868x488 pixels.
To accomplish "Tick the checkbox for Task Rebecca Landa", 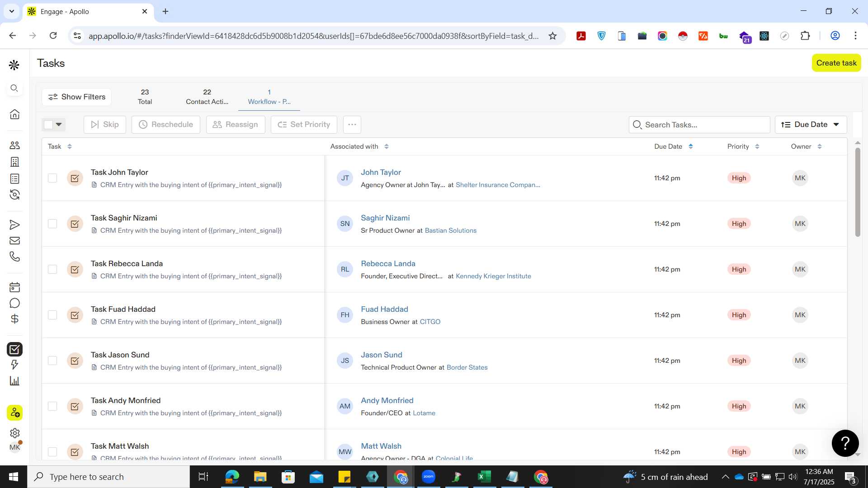I will tap(52, 269).
